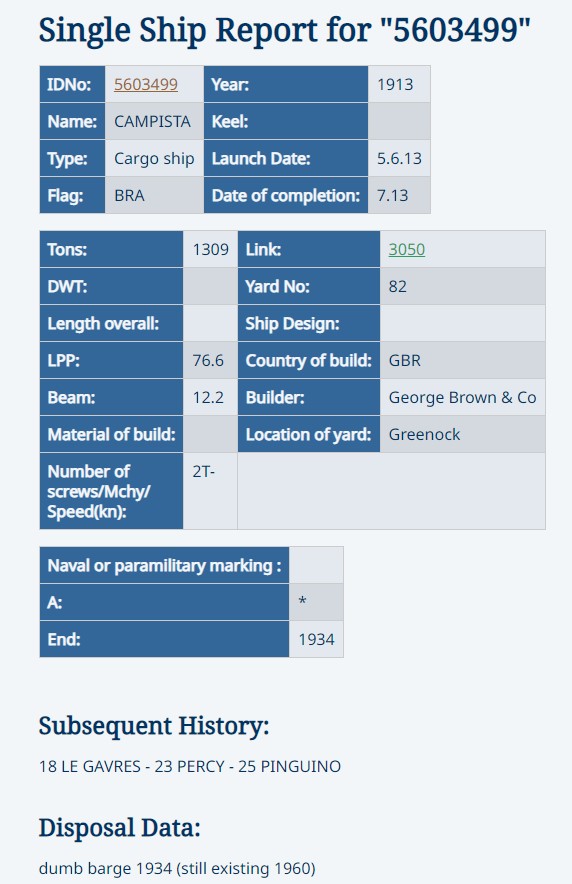Click the End year value 1934

[316, 639]
